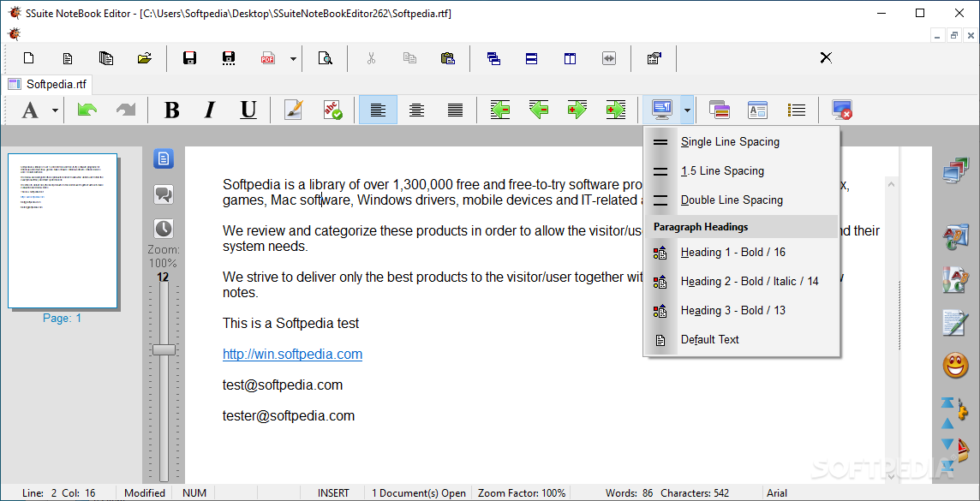This screenshot has width=980, height=501.
Task: Create a new blank document
Action: [x=29, y=59]
